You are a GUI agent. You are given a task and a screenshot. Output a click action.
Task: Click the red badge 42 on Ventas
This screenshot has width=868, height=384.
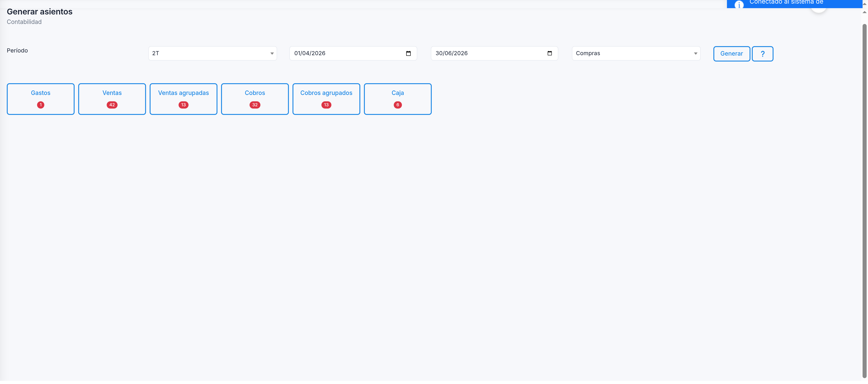pyautogui.click(x=112, y=105)
